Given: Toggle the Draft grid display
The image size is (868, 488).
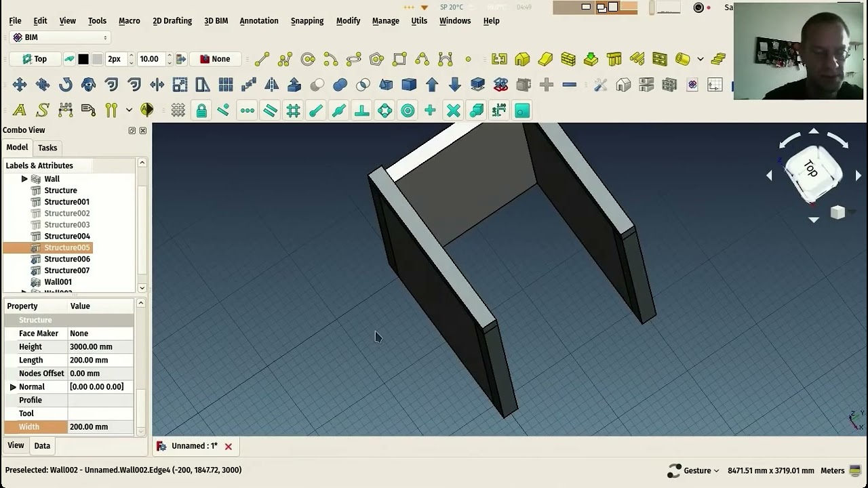Looking at the screenshot, I should (x=178, y=110).
